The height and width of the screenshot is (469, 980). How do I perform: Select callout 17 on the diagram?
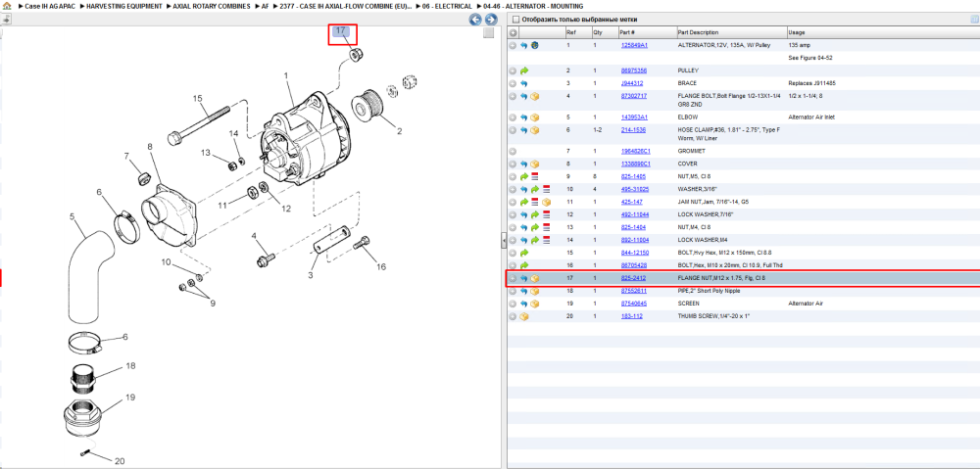(341, 31)
